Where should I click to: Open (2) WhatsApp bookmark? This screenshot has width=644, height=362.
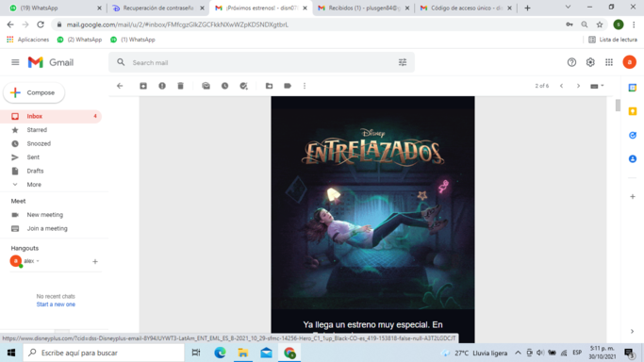click(80, 40)
